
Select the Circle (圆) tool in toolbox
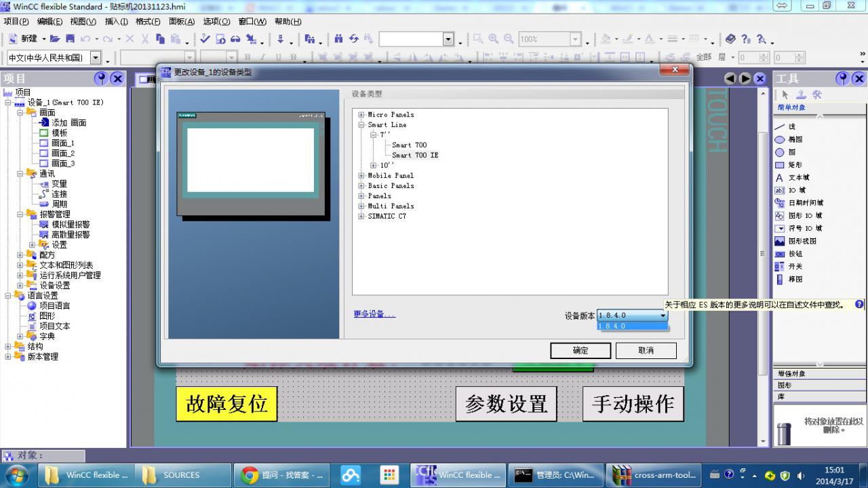[x=785, y=152]
